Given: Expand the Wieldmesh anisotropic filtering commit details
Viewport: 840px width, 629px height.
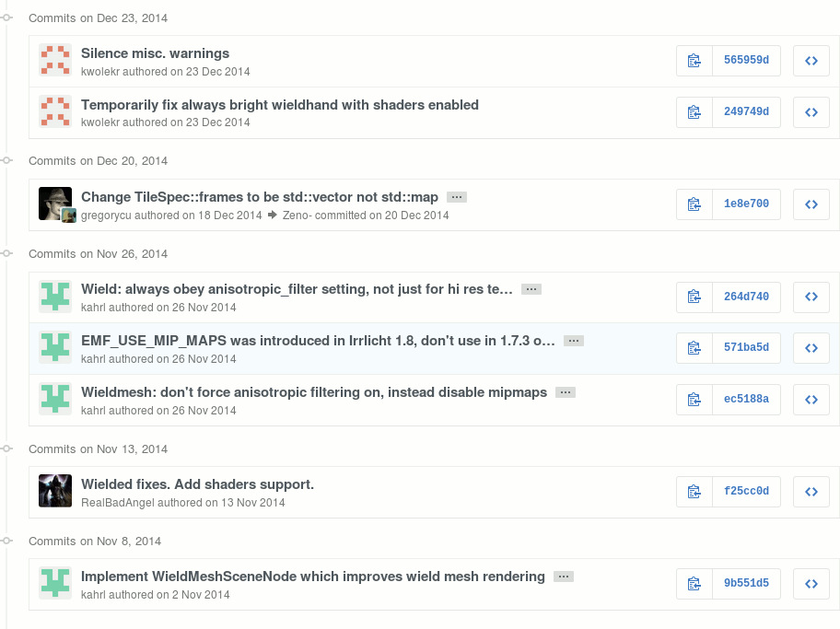Looking at the screenshot, I should (x=566, y=392).
